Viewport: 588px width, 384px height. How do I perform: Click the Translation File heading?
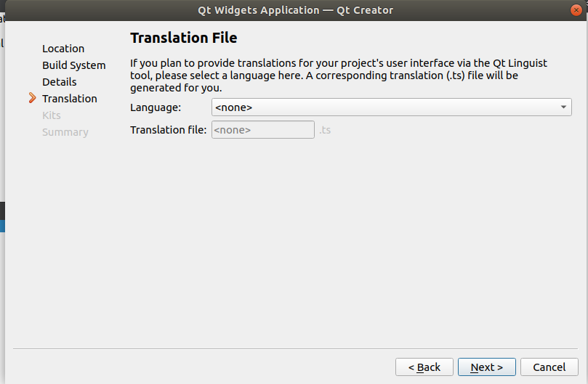coord(184,38)
